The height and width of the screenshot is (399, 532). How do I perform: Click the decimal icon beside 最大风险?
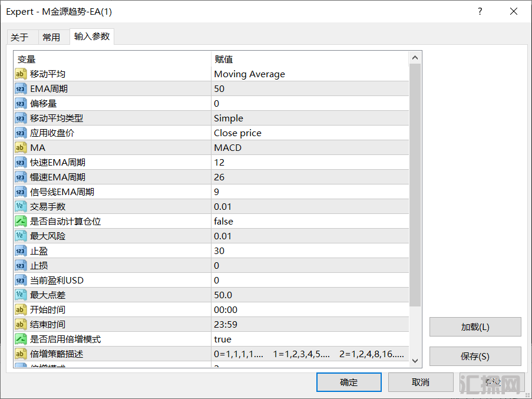[x=21, y=236]
